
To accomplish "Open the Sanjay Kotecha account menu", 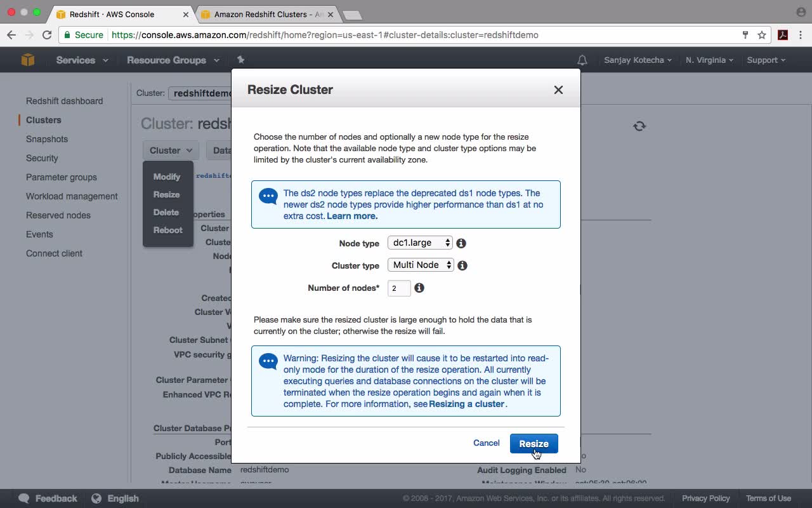I will [638, 60].
